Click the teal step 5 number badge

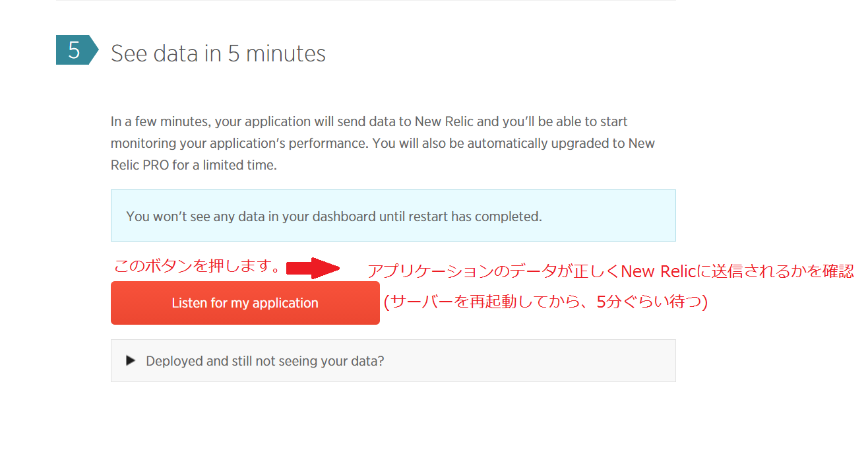click(73, 51)
